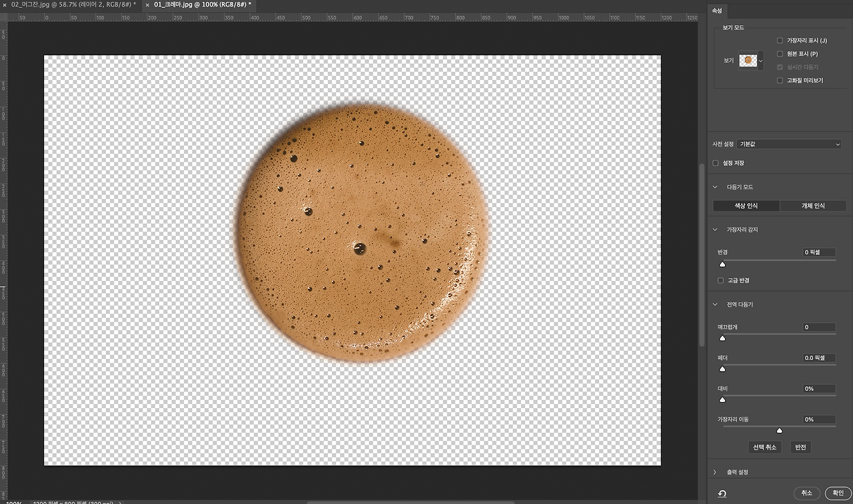Enable the 가장자리 표시 (J) checkbox
This screenshot has width=853, height=504.
pos(780,41)
